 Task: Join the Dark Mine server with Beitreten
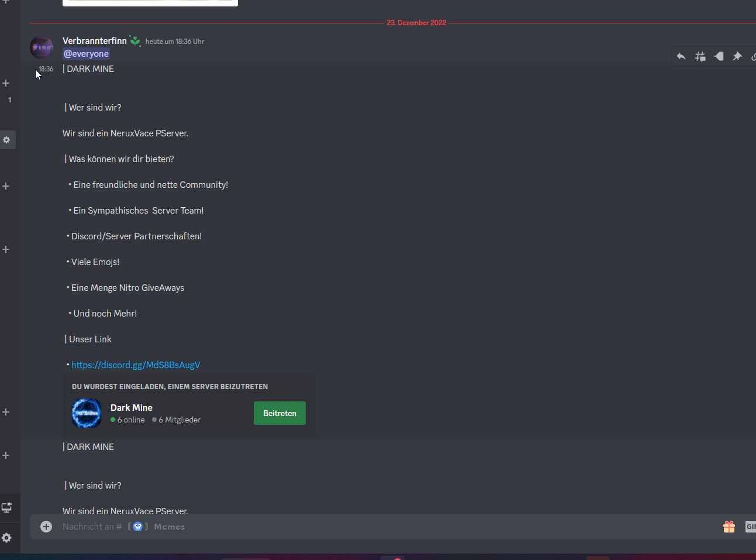pyautogui.click(x=279, y=413)
